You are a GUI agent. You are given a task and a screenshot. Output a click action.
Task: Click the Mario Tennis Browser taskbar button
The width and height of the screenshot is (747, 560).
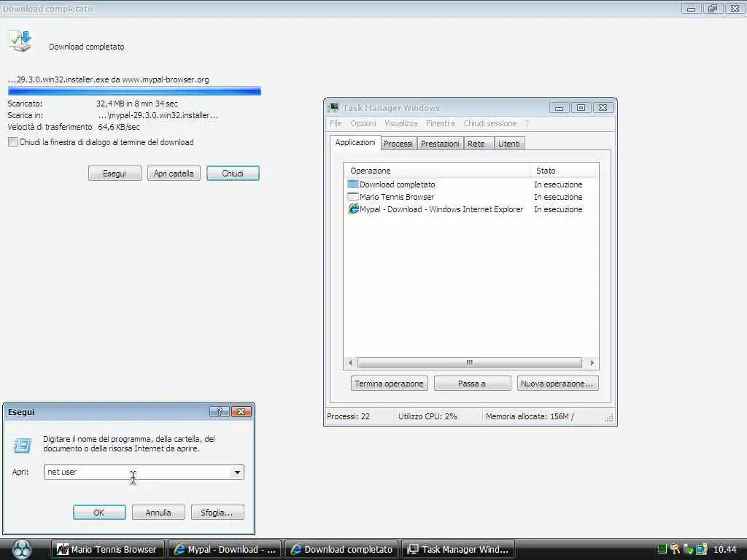pos(108,550)
